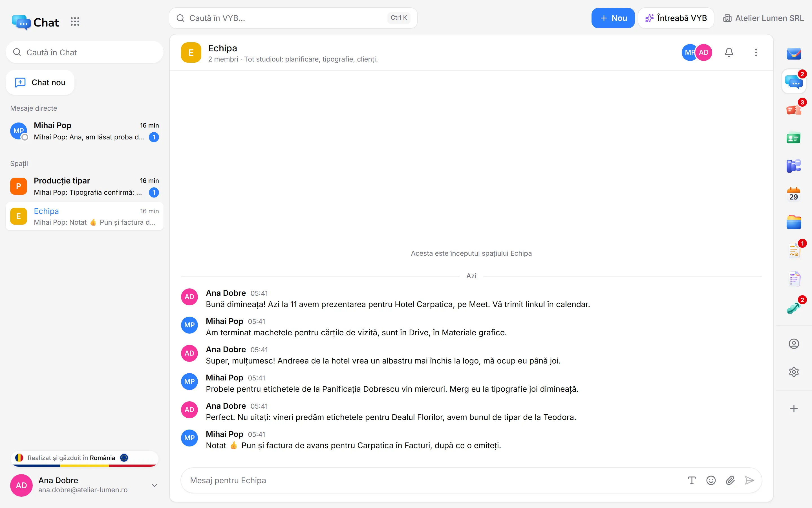Click the unread badge on Mihai Pop conversation
Image resolution: width=812 pixels, height=508 pixels.
[x=154, y=137]
